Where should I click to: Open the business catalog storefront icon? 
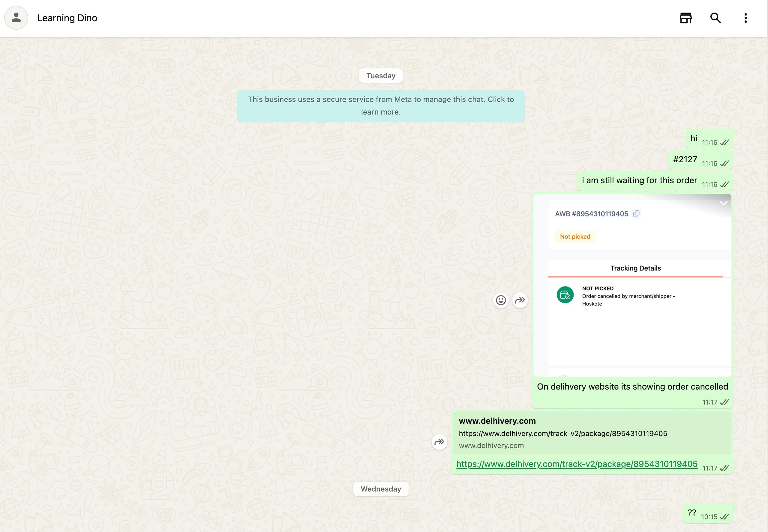tap(685, 18)
